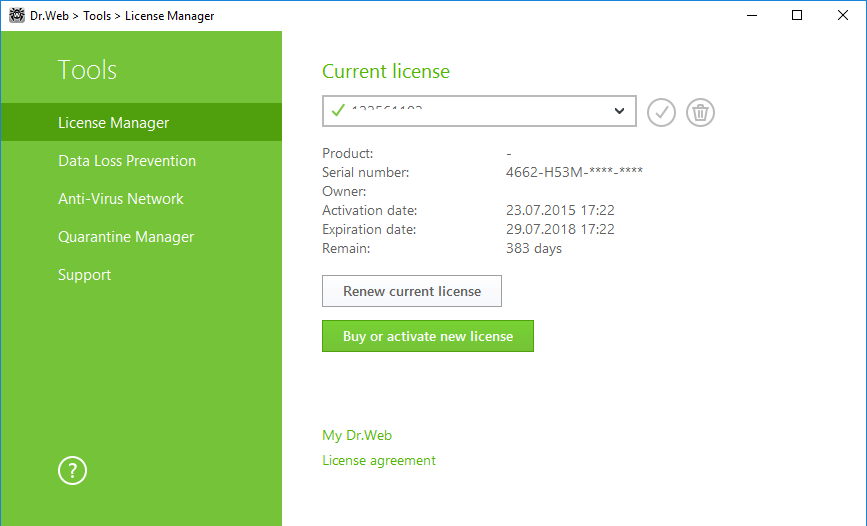The image size is (867, 526).
Task: Click the expiration date 29.07.2018 17:22
Action: click(x=560, y=229)
